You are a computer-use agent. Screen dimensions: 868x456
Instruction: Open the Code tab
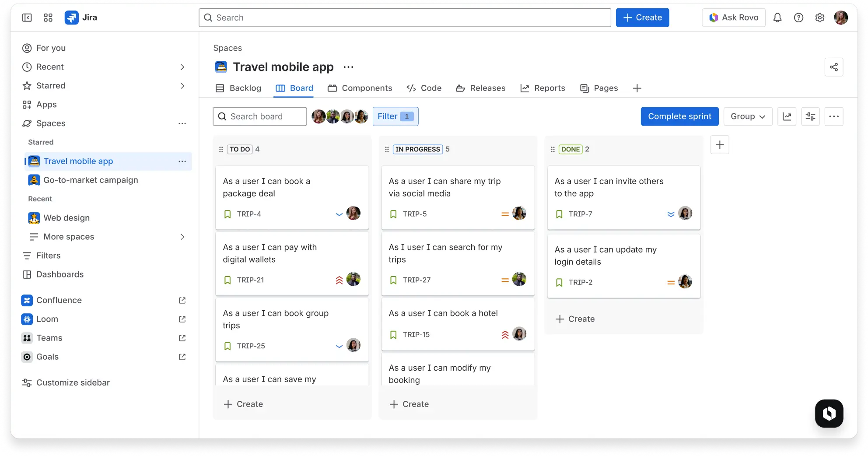click(424, 88)
